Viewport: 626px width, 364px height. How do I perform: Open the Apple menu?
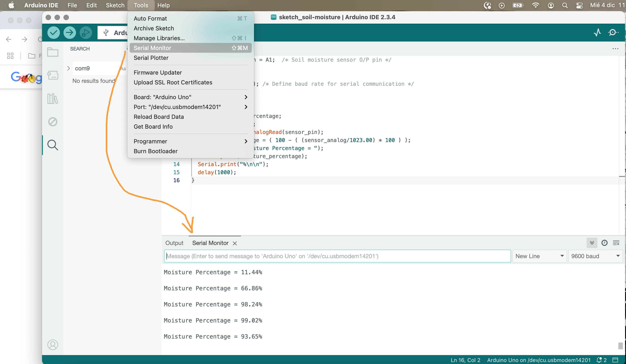coord(11,5)
